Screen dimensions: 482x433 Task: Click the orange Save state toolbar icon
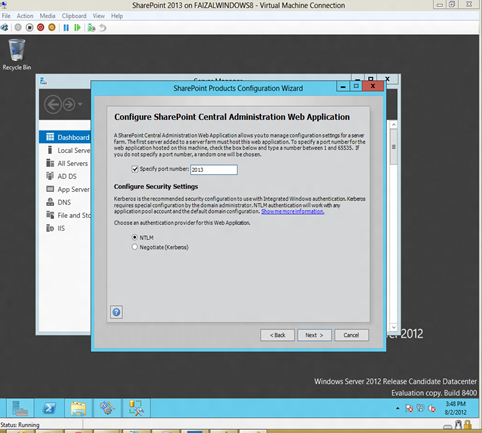pyautogui.click(x=52, y=28)
